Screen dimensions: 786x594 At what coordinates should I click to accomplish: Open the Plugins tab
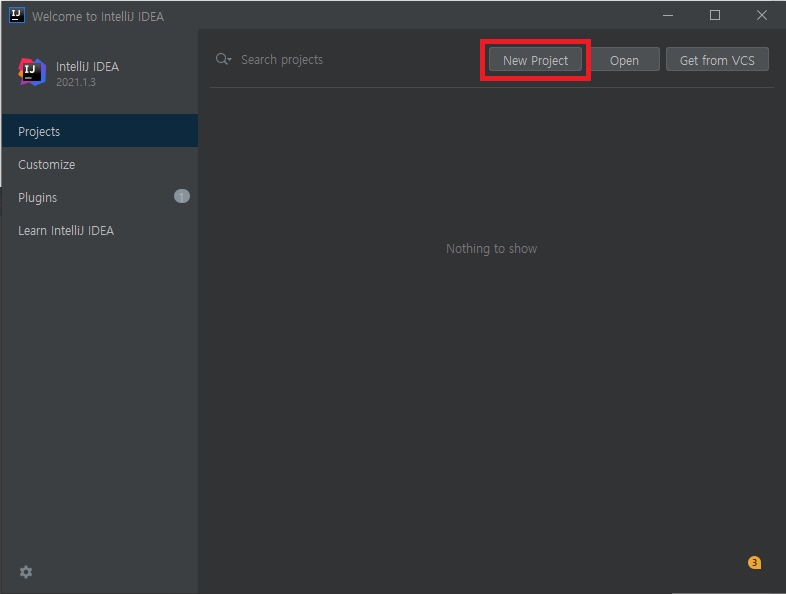[100, 197]
